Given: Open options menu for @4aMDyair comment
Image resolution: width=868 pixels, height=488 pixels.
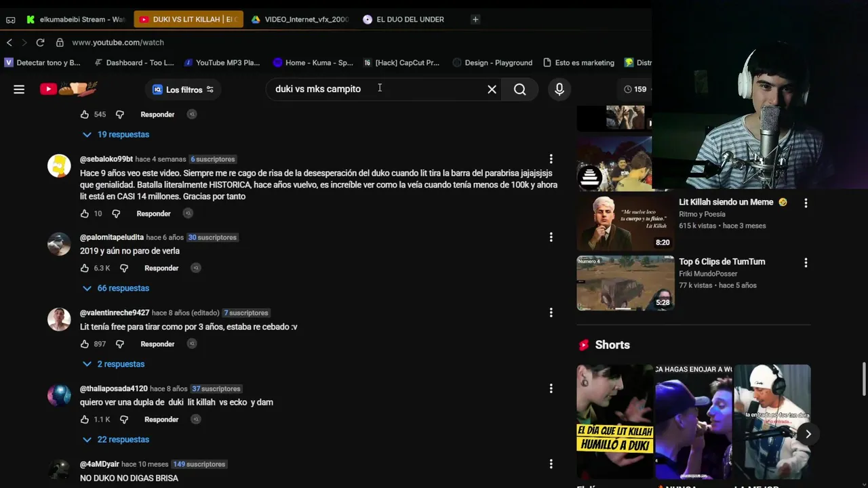Looking at the screenshot, I should pos(551,464).
